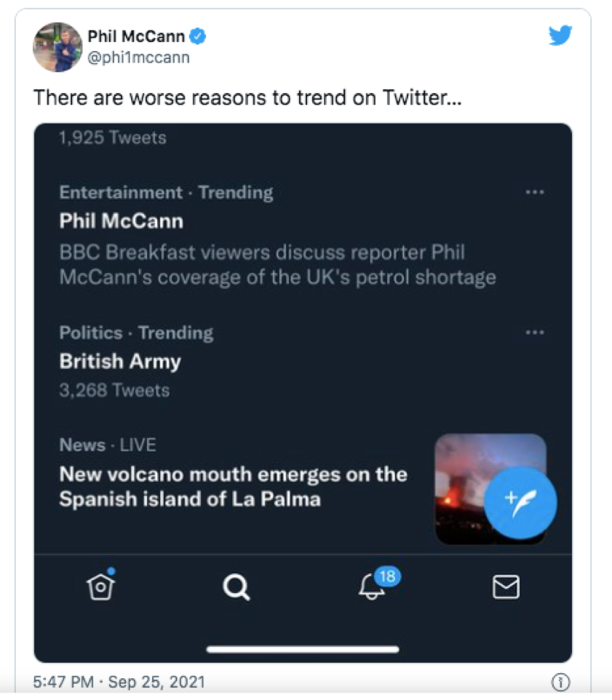
Task: Tap the home indicator bar
Action: coord(303,649)
